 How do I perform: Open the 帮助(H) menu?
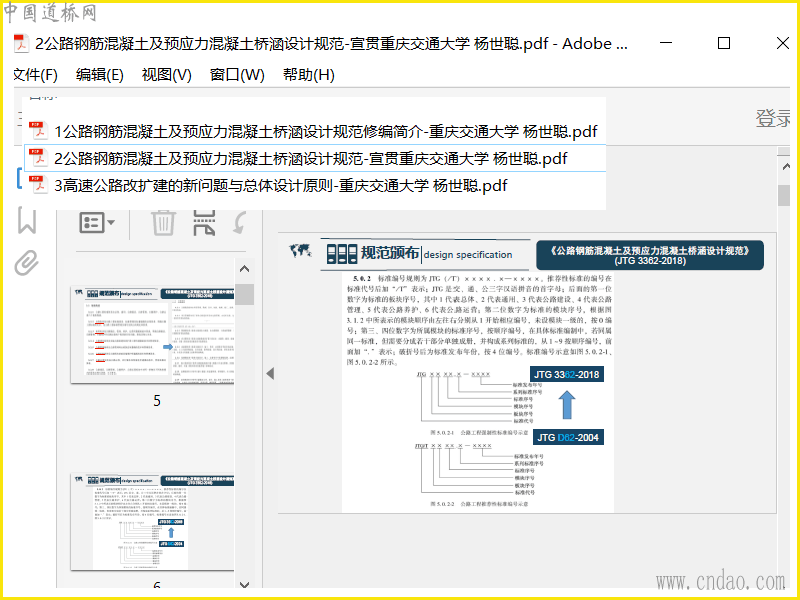click(x=309, y=75)
